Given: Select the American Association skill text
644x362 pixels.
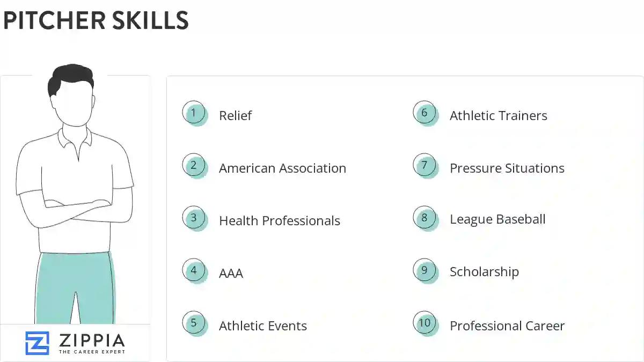Looking at the screenshot, I should click(282, 168).
